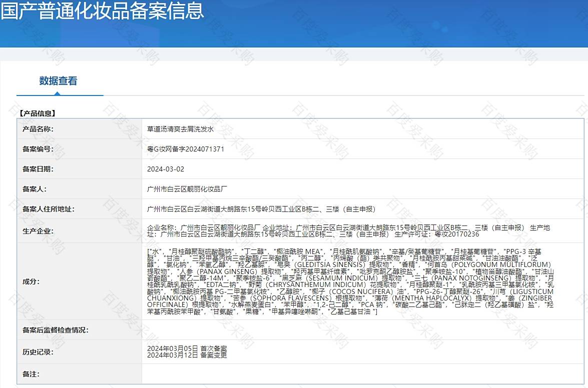The image size is (588, 388).
Task: Select the 【产品信息】 section heading
Action: [38, 113]
